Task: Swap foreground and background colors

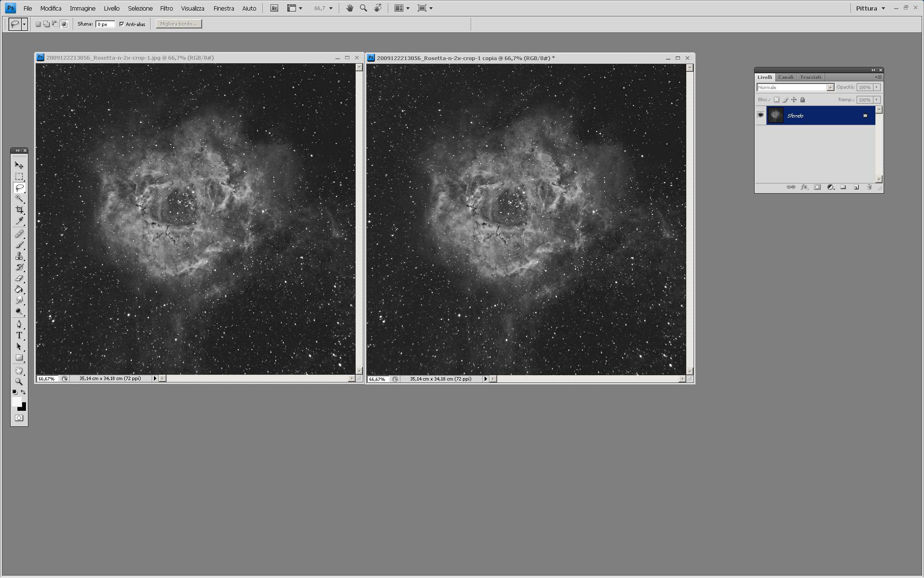Action: 23,392
